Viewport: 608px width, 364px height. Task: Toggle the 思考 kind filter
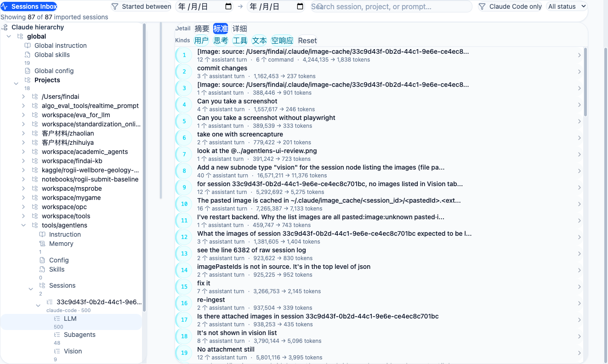[221, 40]
